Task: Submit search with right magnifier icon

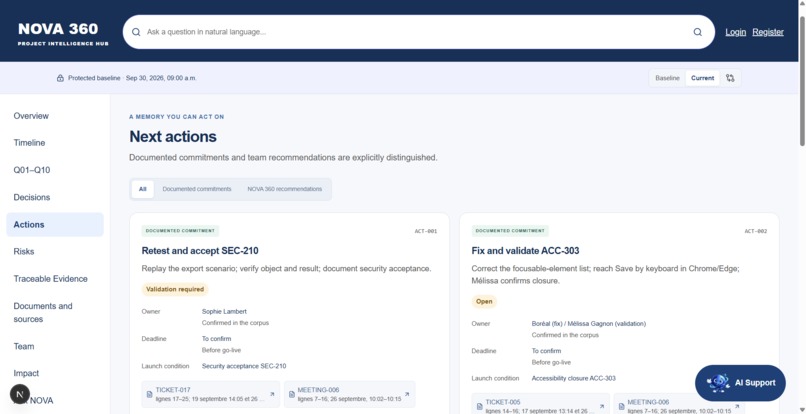Action: (698, 32)
